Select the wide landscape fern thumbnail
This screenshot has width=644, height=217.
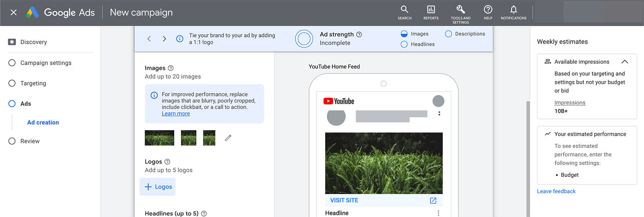click(x=159, y=138)
